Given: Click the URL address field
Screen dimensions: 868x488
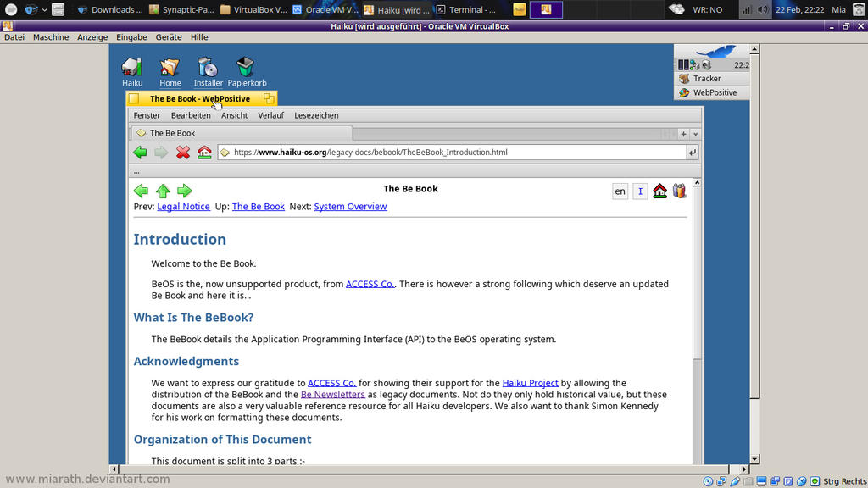Looking at the screenshot, I should [x=452, y=152].
